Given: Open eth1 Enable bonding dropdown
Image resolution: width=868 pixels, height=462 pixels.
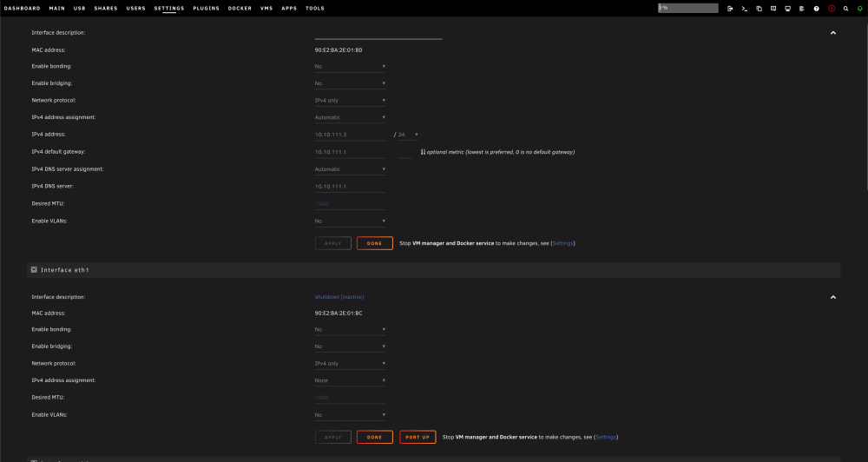Looking at the screenshot, I should point(350,330).
